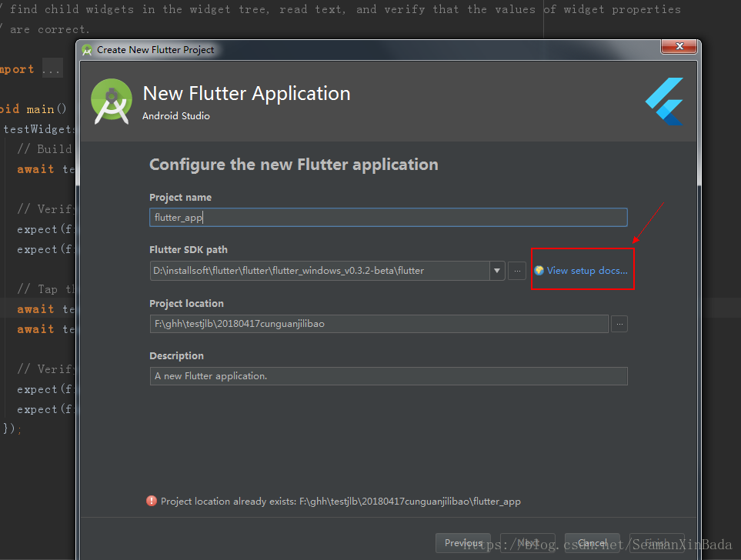This screenshot has width=741, height=560.
Task: Click the Android Studio icon in the title bar
Action: coord(87,50)
